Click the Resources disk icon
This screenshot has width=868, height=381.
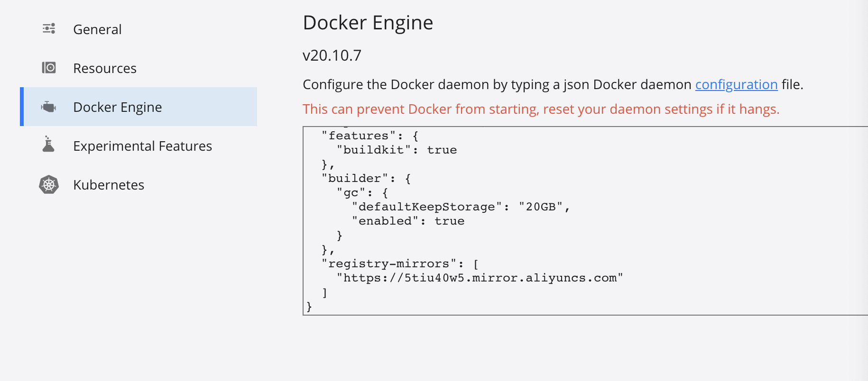49,68
